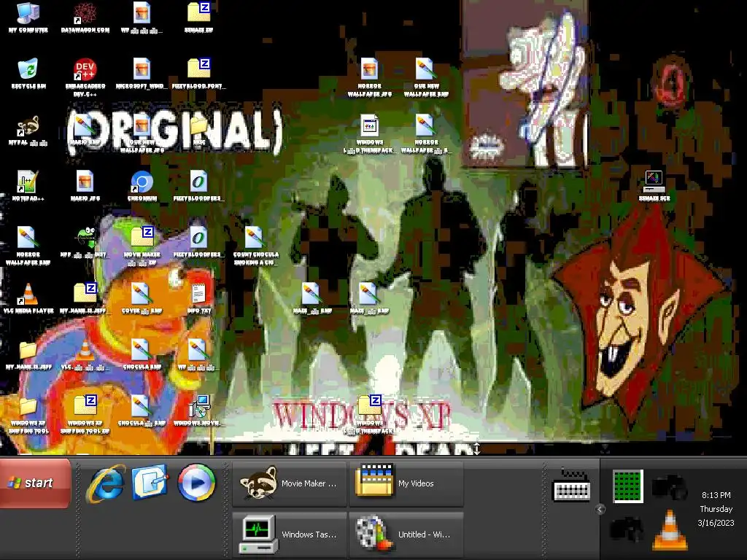The width and height of the screenshot is (747, 560).
Task: Open the VLC installer cone icon
Action: click(85, 355)
